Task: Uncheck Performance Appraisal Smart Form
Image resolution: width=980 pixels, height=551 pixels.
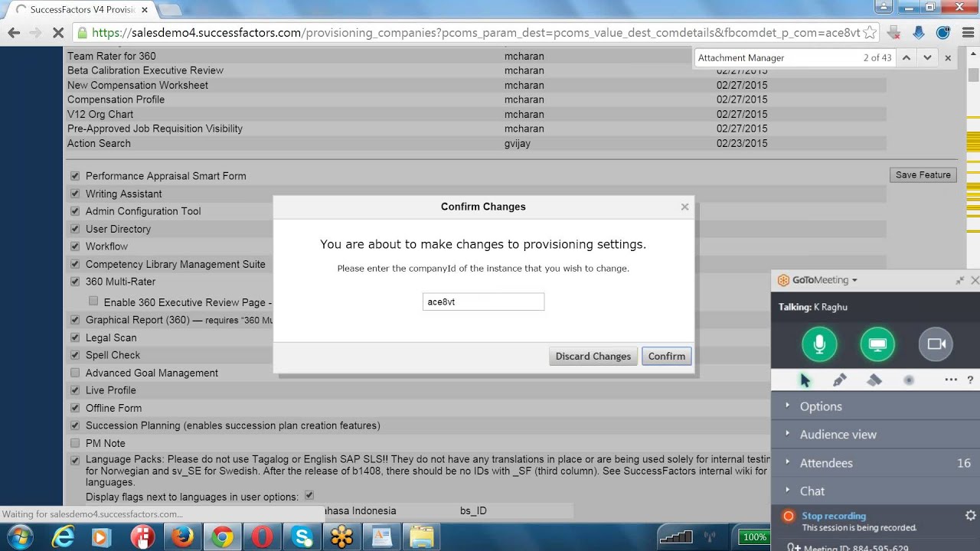Action: coord(75,175)
